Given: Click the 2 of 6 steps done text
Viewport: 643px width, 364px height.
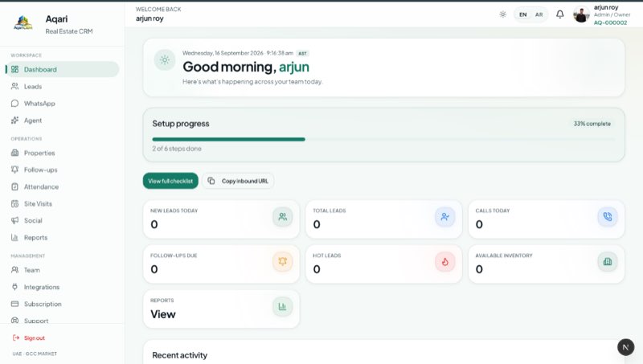Looking at the screenshot, I should click(177, 149).
